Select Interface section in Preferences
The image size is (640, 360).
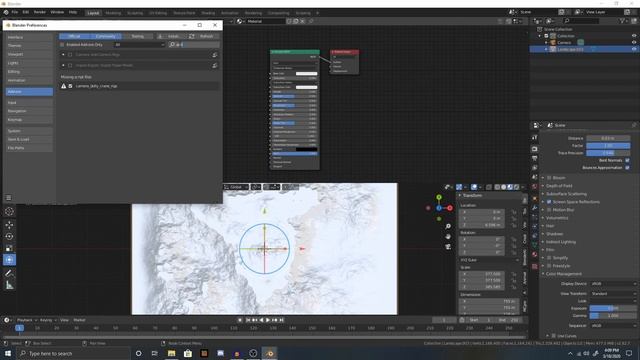(x=29, y=37)
